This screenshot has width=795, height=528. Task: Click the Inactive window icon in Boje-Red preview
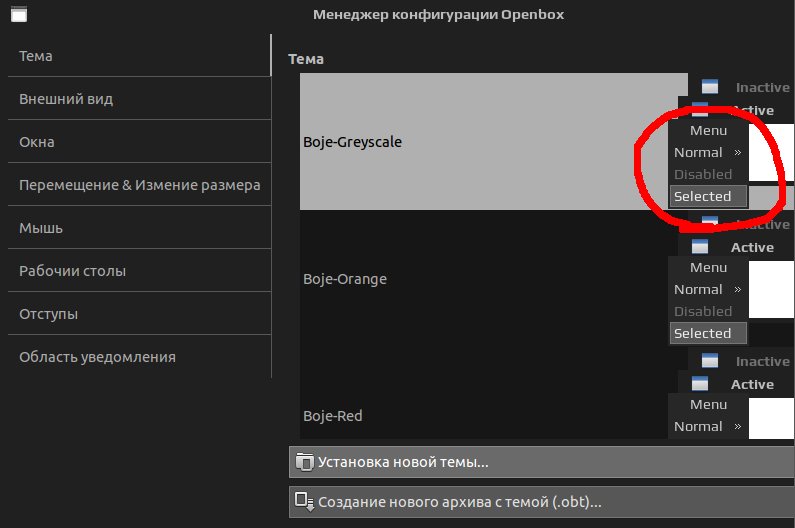(710, 361)
